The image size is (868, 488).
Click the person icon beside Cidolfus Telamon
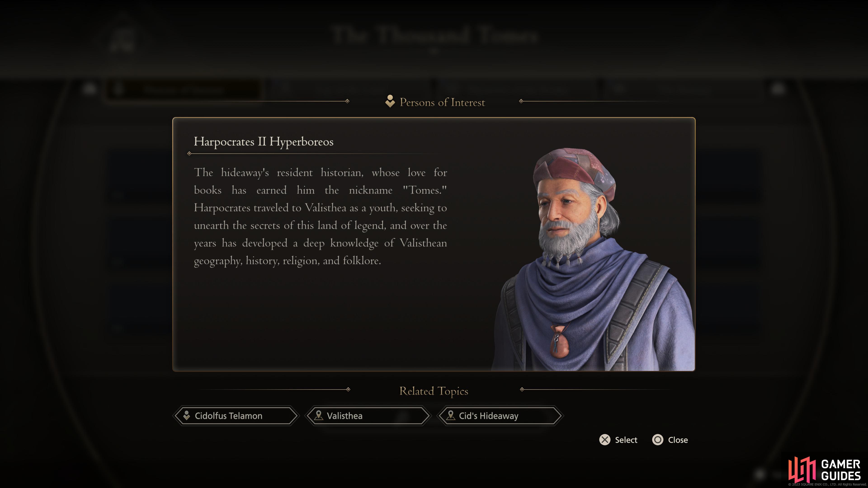pos(186,415)
